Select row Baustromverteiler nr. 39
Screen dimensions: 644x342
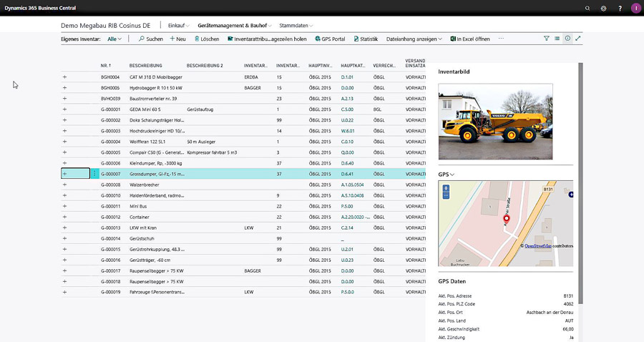[x=243, y=99]
